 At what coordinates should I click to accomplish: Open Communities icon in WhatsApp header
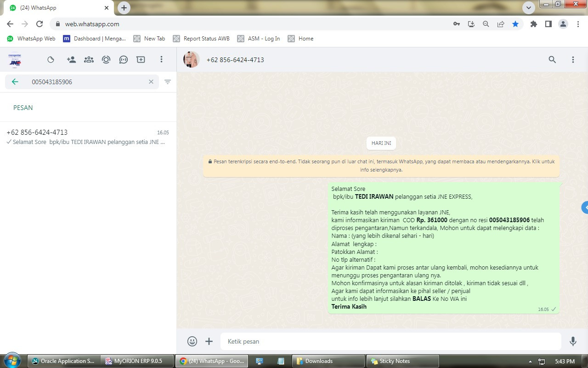[x=89, y=59]
